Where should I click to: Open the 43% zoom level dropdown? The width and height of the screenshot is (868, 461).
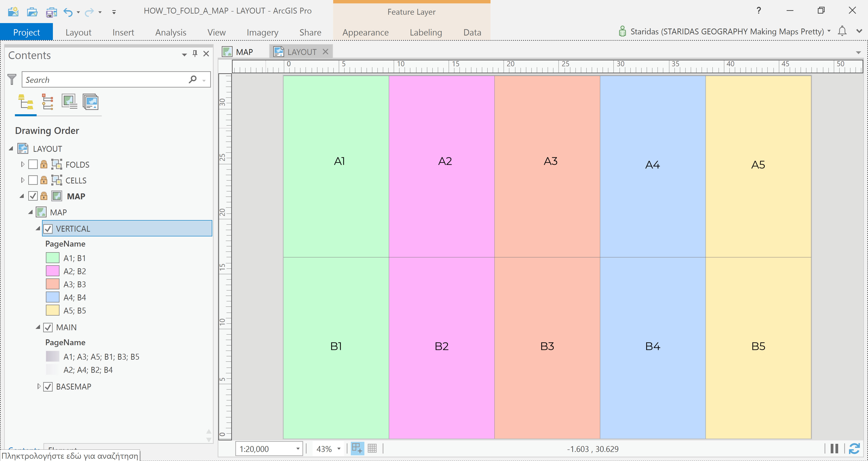(339, 449)
